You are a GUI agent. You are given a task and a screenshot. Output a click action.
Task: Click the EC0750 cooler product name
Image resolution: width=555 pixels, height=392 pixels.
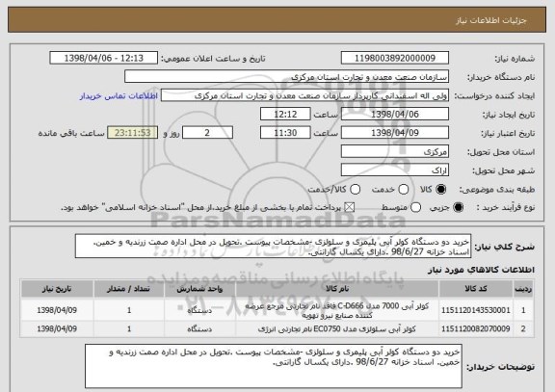click(x=337, y=329)
